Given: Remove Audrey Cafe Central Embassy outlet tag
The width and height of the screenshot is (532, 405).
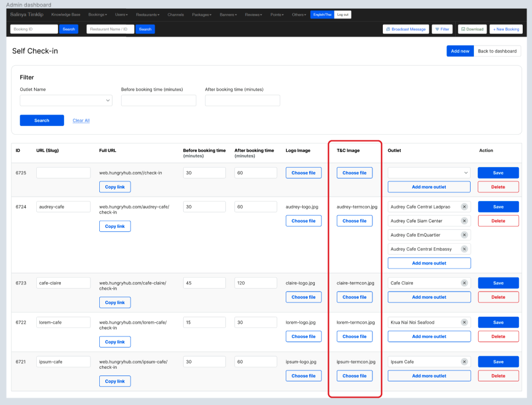Looking at the screenshot, I should [464, 249].
